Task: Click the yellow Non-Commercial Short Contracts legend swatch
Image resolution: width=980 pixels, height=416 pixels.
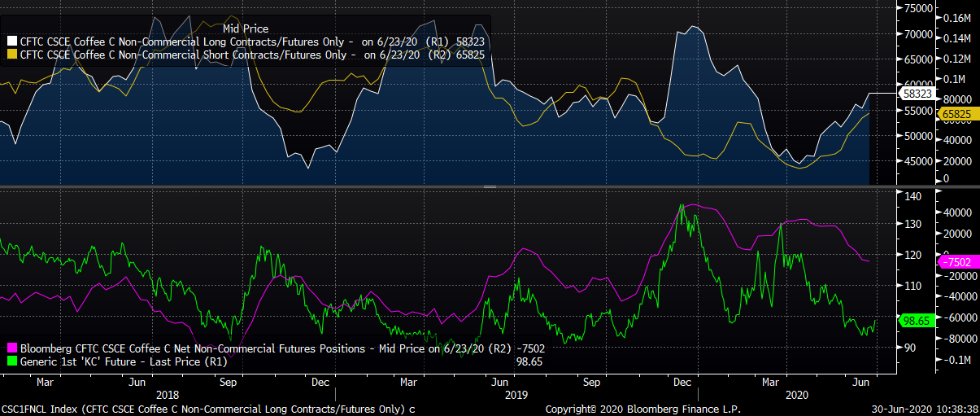Action: (x=12, y=55)
